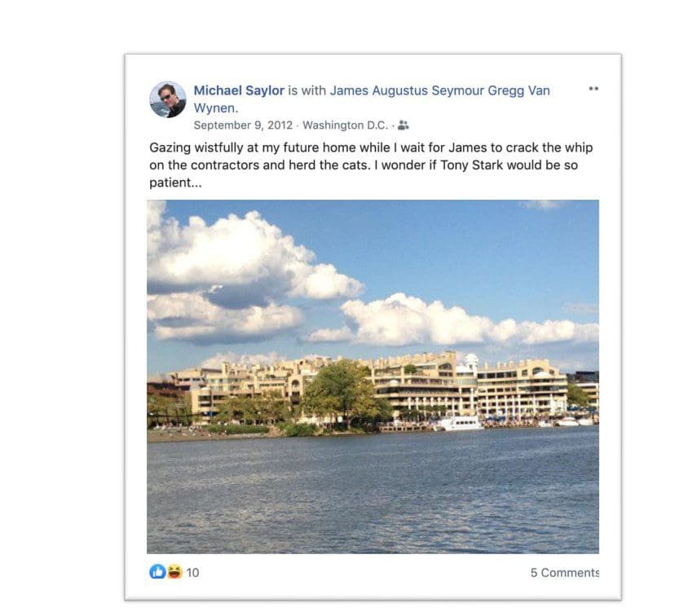Screen dimensions: 697x616
Task: Click the blue Like reaction icon
Action: point(157,572)
